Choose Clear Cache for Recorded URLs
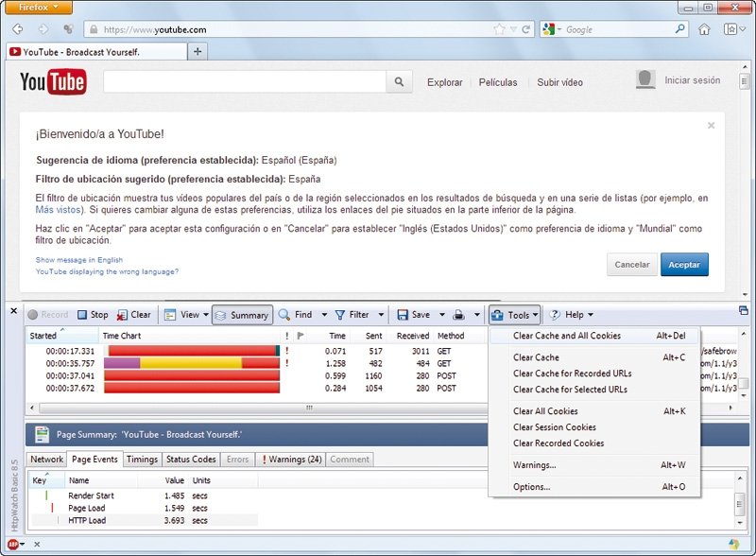The image size is (756, 556). 594,374
